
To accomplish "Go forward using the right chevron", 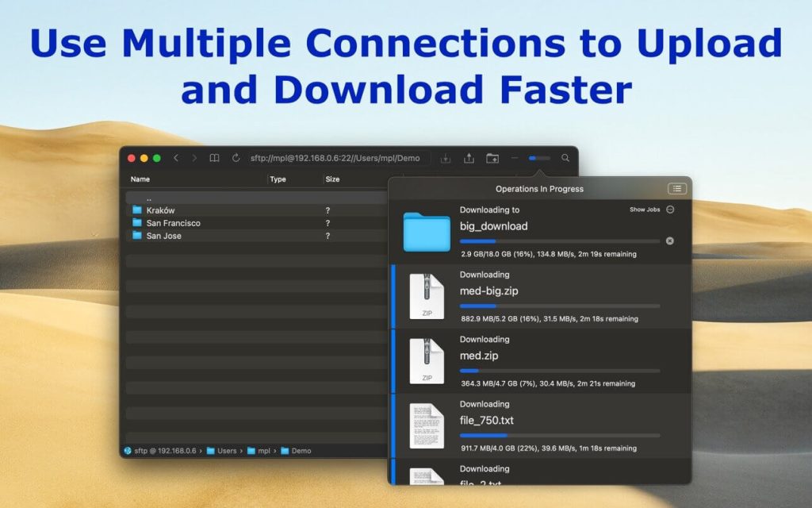I will tap(194, 158).
